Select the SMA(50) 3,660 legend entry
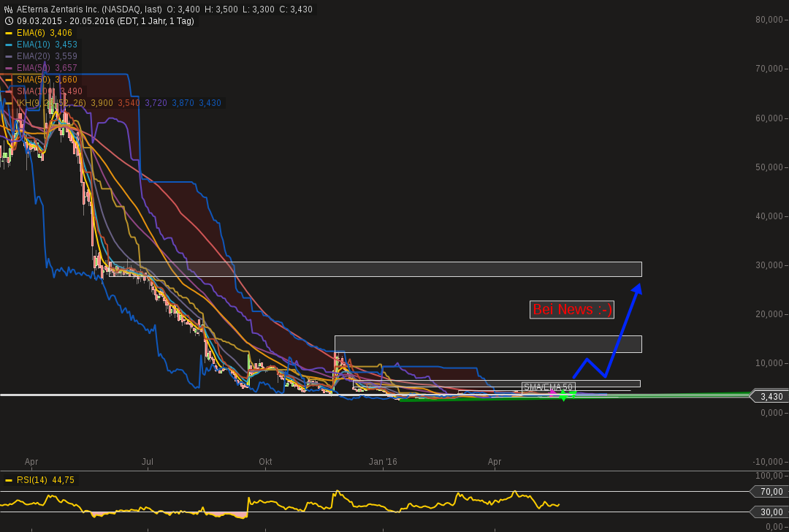This screenshot has width=789, height=532. (47, 80)
